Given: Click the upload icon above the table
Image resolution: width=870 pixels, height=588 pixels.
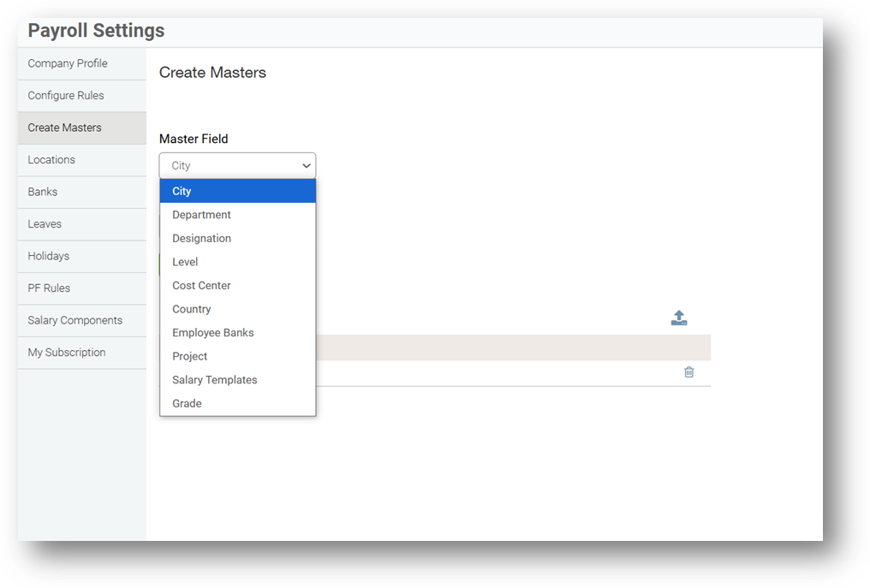Looking at the screenshot, I should coord(679,318).
